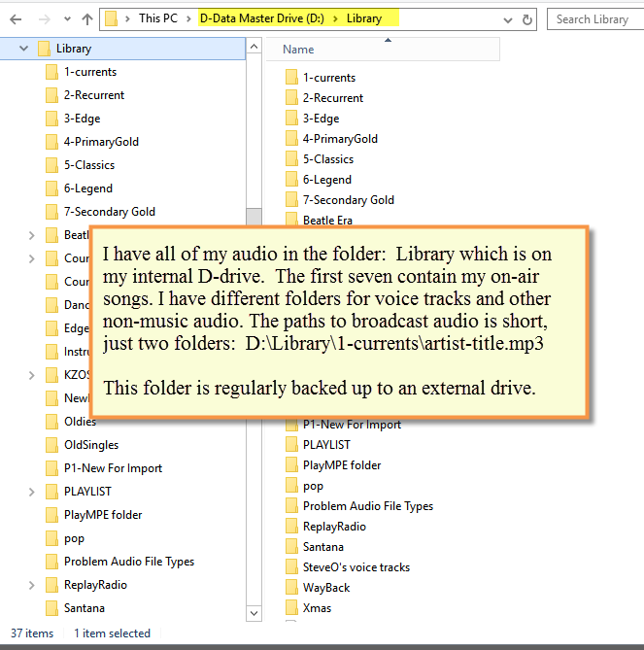Expand the KZOS tree node
Viewport: 644px width, 650px height.
coord(31,376)
